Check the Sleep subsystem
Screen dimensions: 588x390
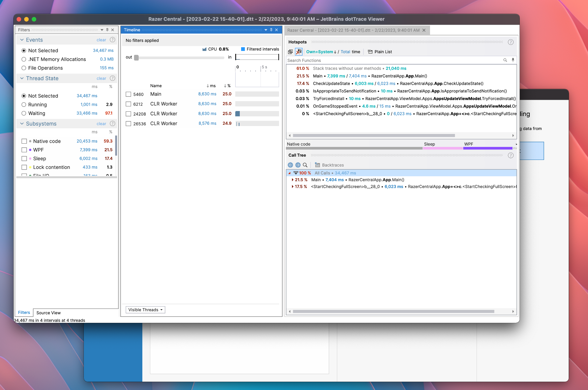click(x=24, y=159)
